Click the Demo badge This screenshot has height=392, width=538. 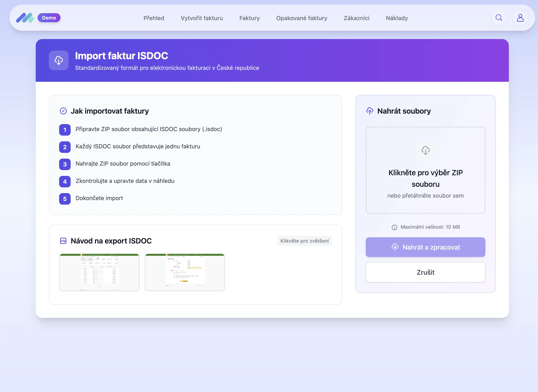(x=49, y=18)
